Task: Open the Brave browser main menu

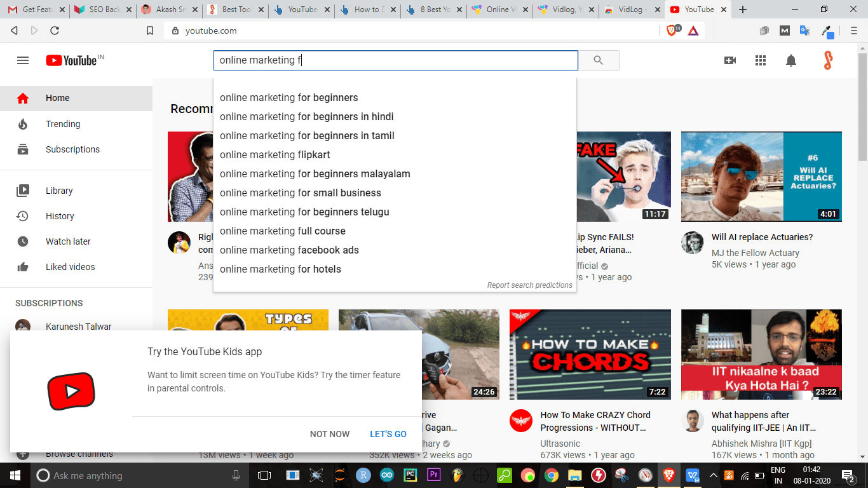Action: pyautogui.click(x=854, y=30)
